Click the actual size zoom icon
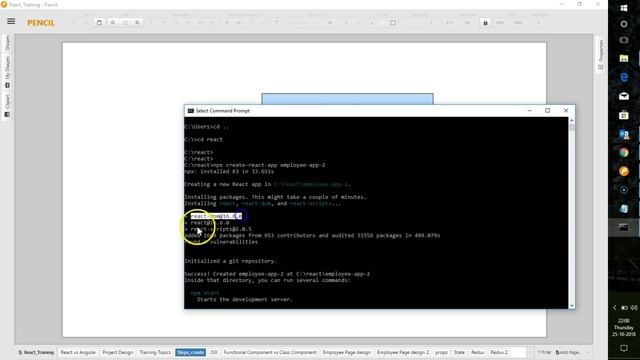Viewport: 640px width, 360px height. 125,22
